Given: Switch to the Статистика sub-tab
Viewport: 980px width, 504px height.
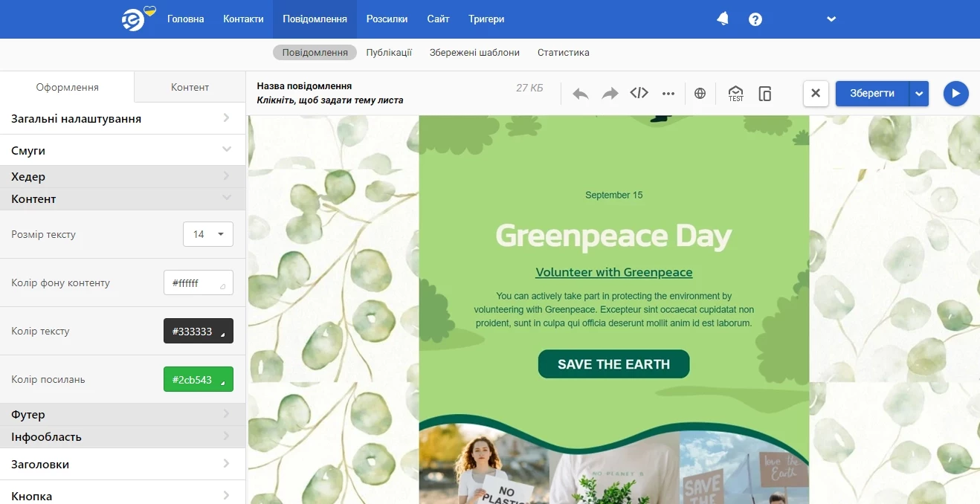Looking at the screenshot, I should click(564, 53).
